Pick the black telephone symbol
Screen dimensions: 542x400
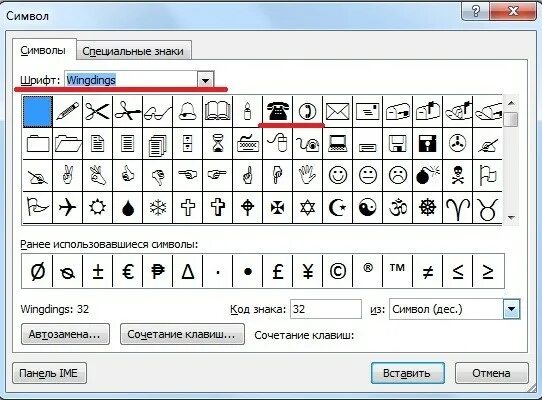coord(278,112)
